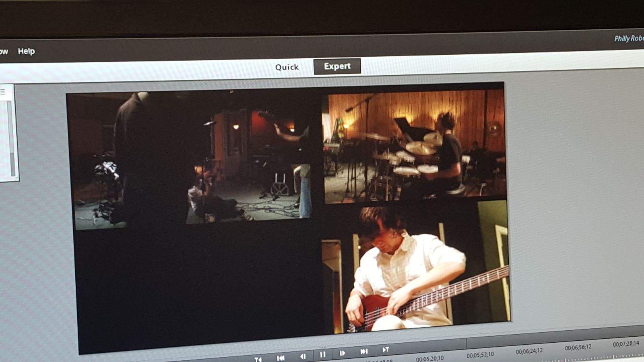This screenshot has height=362, width=644.
Task: Select the Expert view tab
Action: click(337, 66)
